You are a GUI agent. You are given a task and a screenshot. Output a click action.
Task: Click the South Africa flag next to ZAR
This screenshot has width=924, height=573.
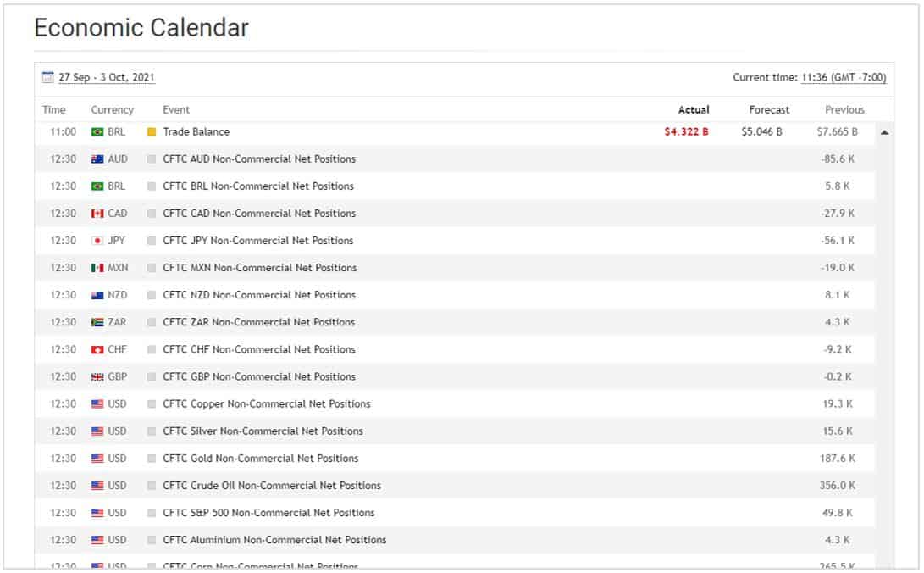click(x=97, y=322)
